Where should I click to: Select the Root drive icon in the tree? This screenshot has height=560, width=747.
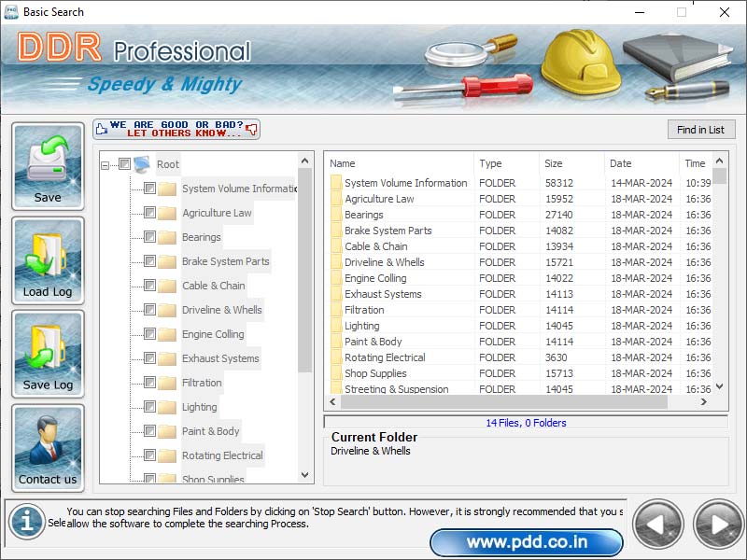coord(142,163)
